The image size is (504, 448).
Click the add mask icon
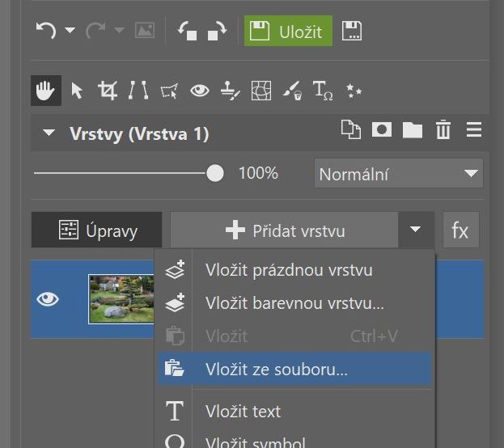tap(382, 130)
